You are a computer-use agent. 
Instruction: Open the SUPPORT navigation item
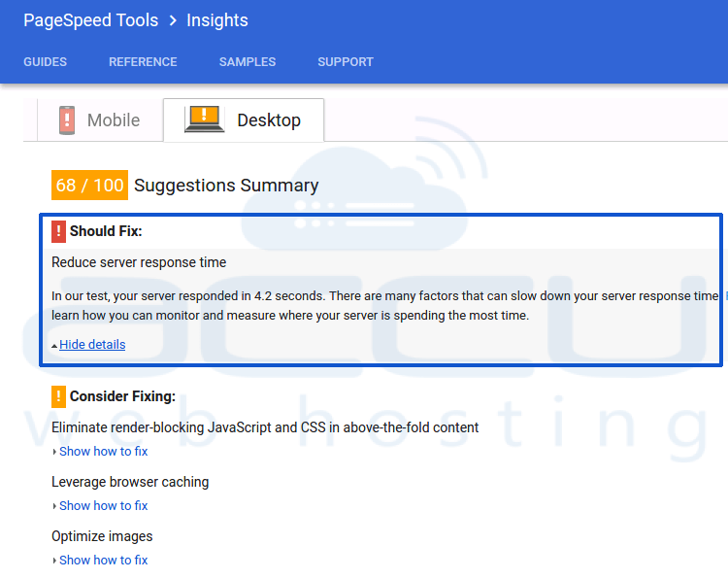click(346, 62)
